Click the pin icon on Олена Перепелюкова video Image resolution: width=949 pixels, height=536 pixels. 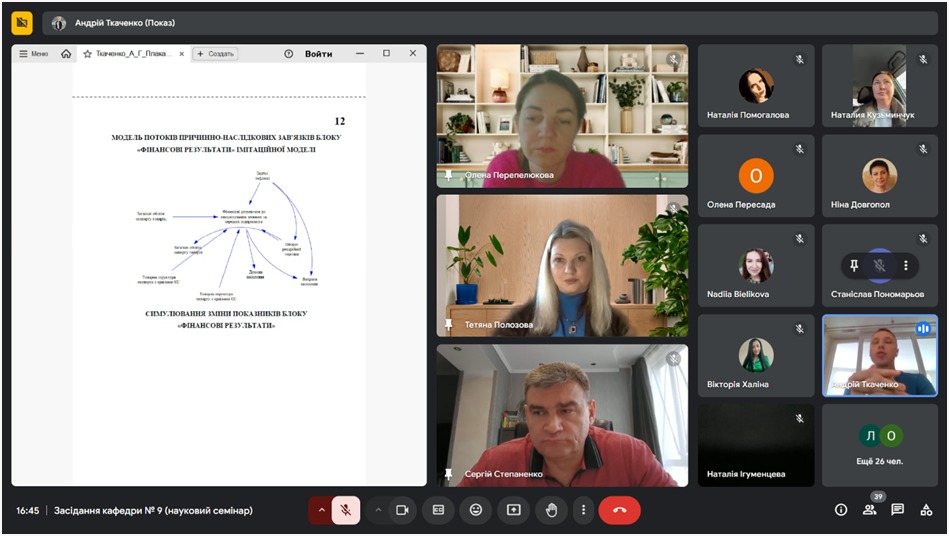click(x=448, y=175)
